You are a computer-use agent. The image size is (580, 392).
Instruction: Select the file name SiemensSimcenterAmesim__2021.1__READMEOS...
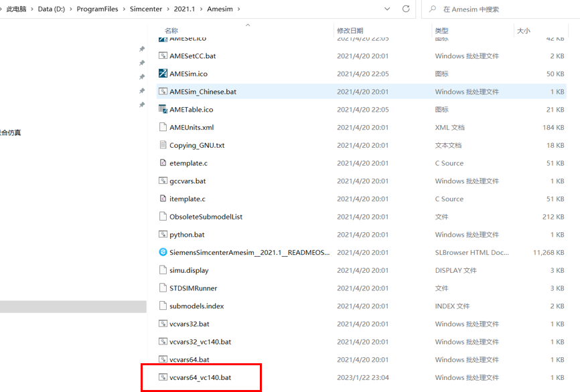tap(249, 253)
